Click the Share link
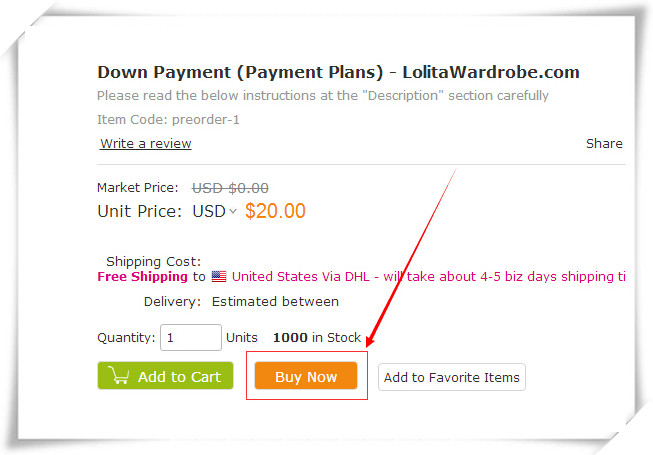The height and width of the screenshot is (455, 653). pyautogui.click(x=604, y=144)
